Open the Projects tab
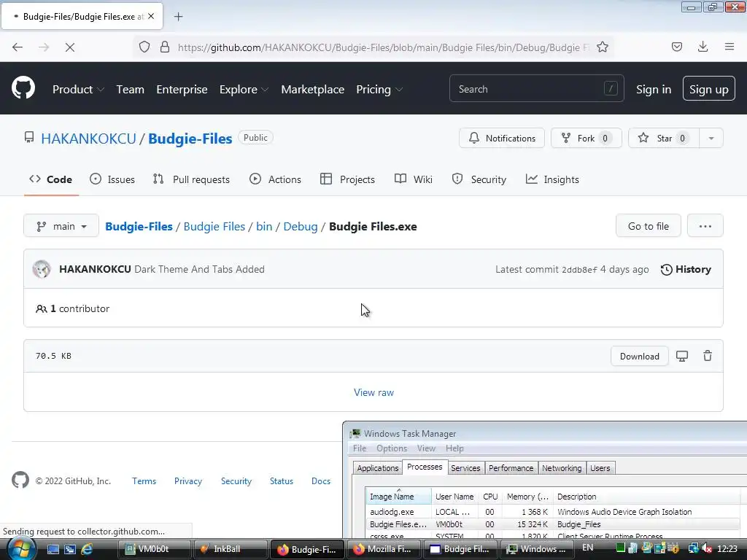 coord(348,179)
